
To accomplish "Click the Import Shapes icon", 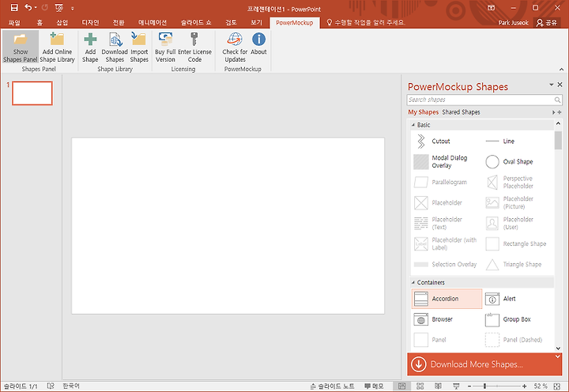I will tap(138, 40).
